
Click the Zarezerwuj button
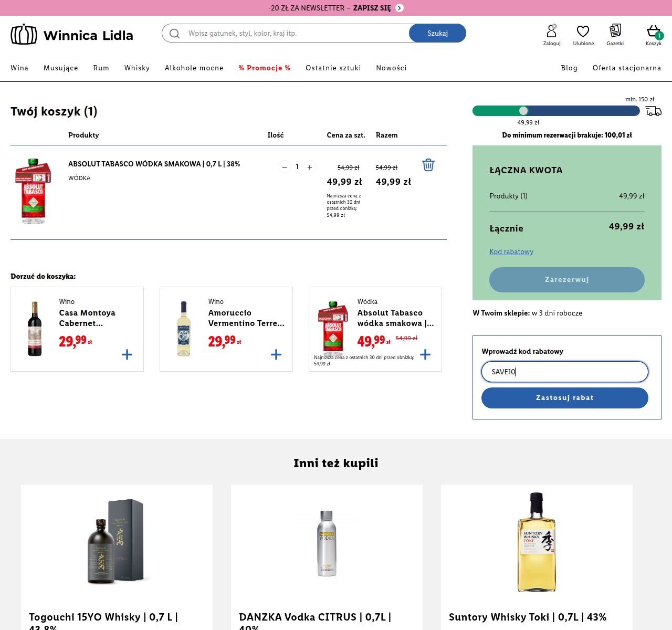point(567,280)
